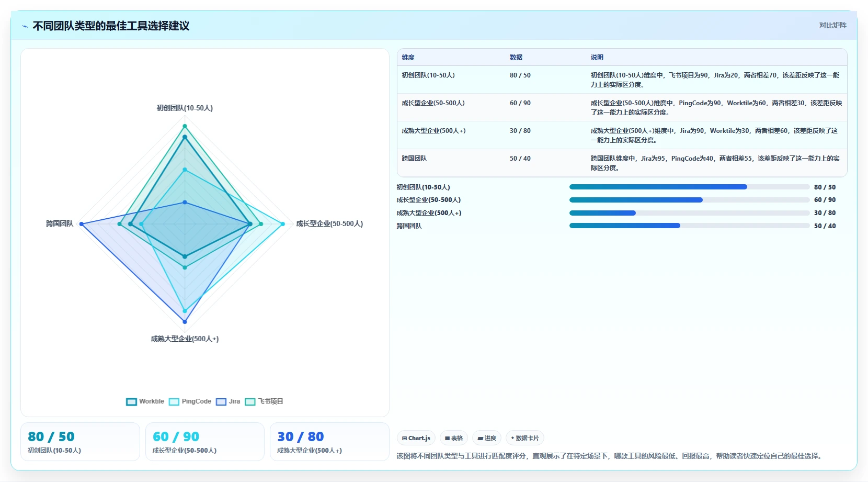This screenshot has height=482, width=868.
Task: Click table cell value 50 / 40
Action: tap(520, 159)
